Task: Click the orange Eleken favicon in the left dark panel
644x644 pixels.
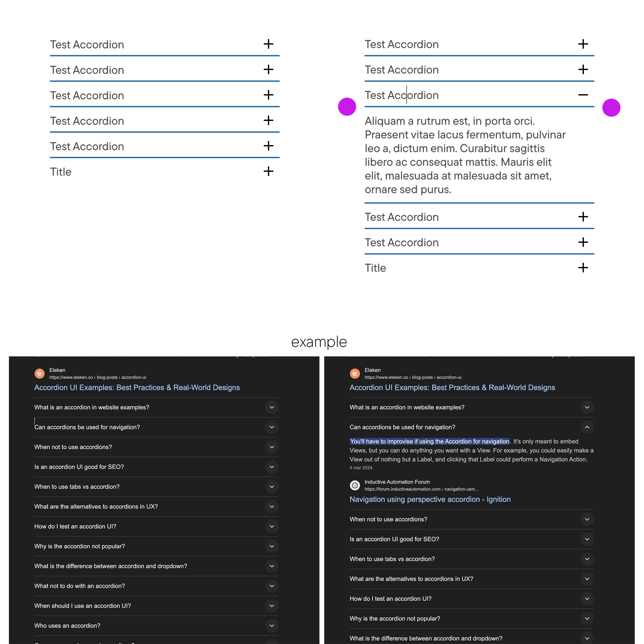Action: (x=40, y=374)
